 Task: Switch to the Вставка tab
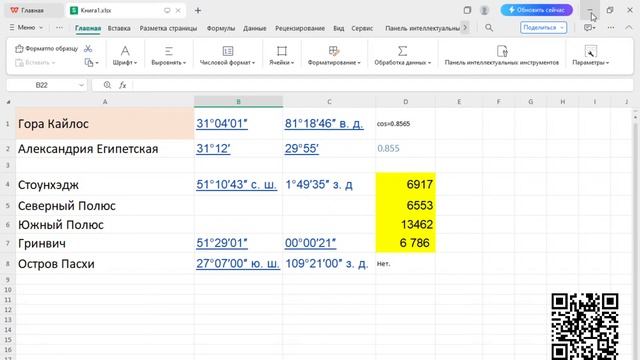tap(119, 28)
